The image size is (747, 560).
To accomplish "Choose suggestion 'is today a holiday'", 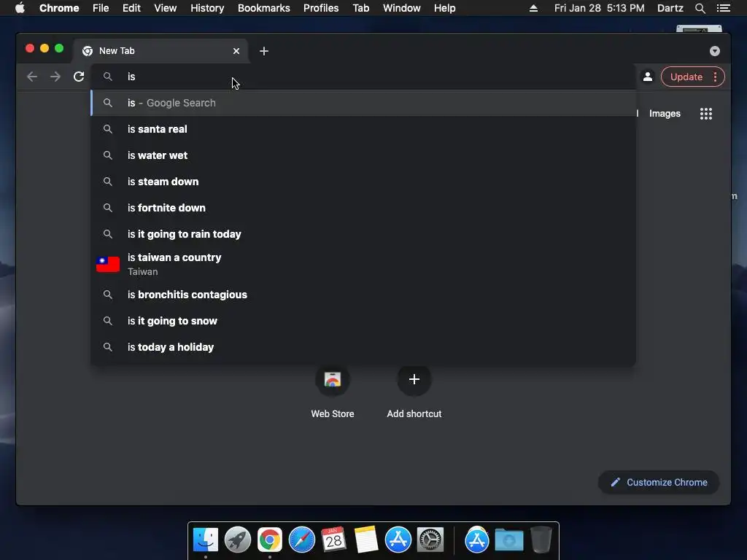I will (x=363, y=347).
